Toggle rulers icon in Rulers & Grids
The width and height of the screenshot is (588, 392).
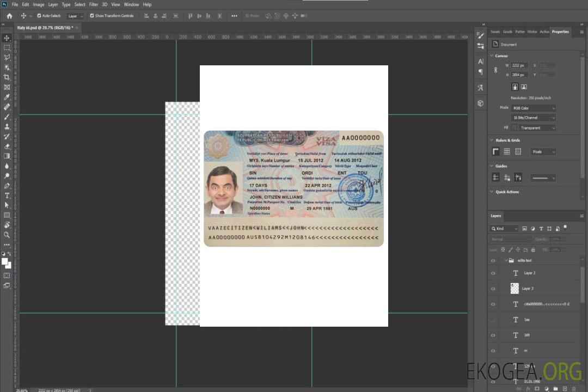tap(496, 151)
